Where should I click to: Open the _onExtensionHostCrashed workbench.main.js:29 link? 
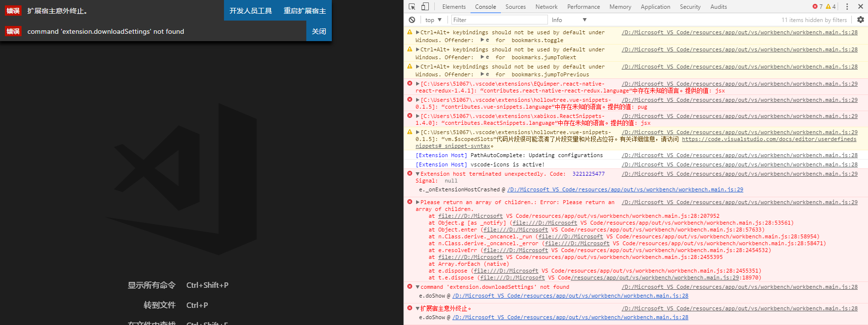tap(625, 189)
